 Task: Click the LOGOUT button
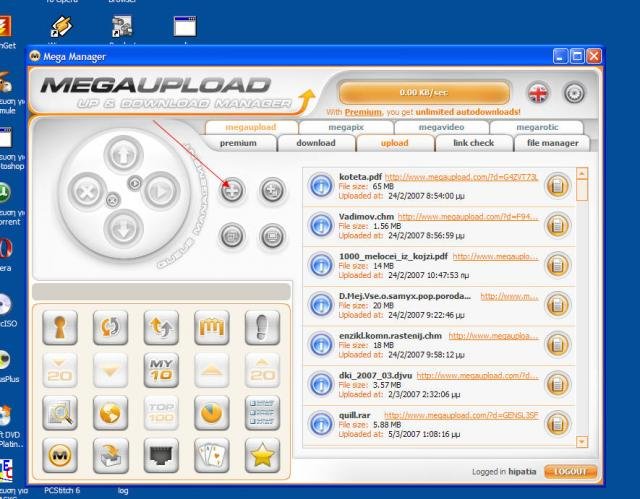click(x=570, y=472)
